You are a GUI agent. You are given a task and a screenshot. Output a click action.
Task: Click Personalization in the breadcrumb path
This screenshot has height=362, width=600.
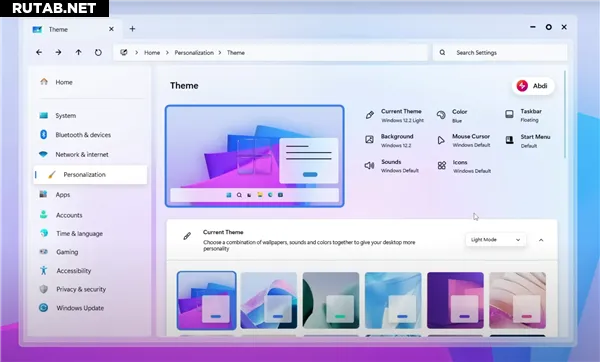tap(194, 53)
